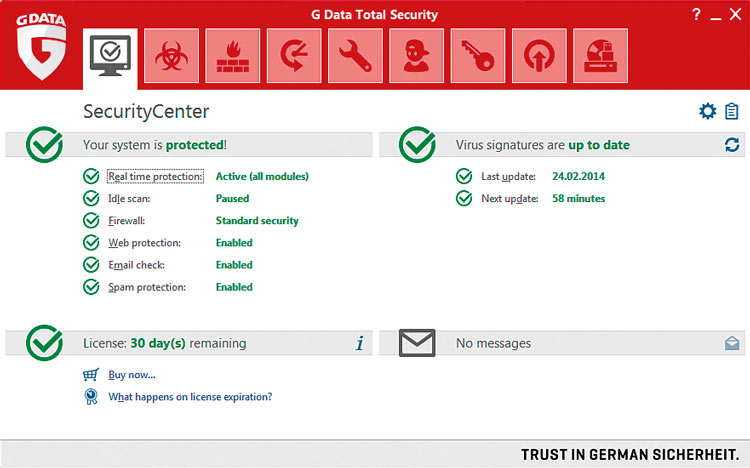Open settings via the gear icon

[707, 111]
